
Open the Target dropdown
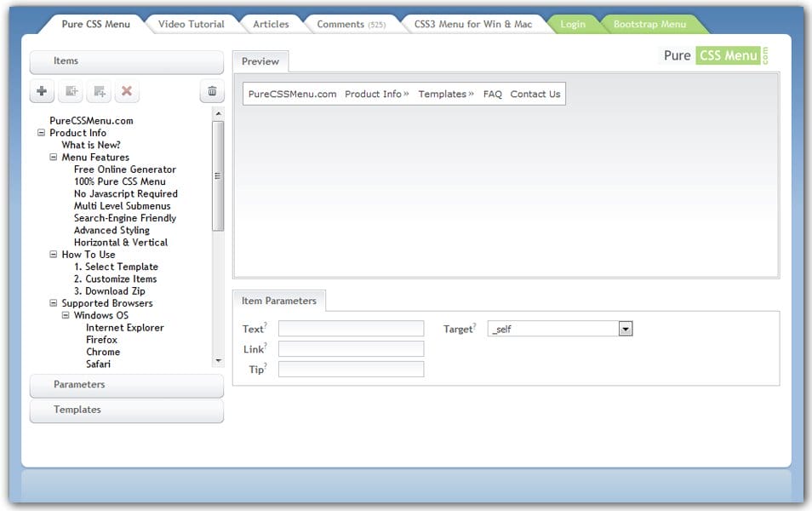625,329
